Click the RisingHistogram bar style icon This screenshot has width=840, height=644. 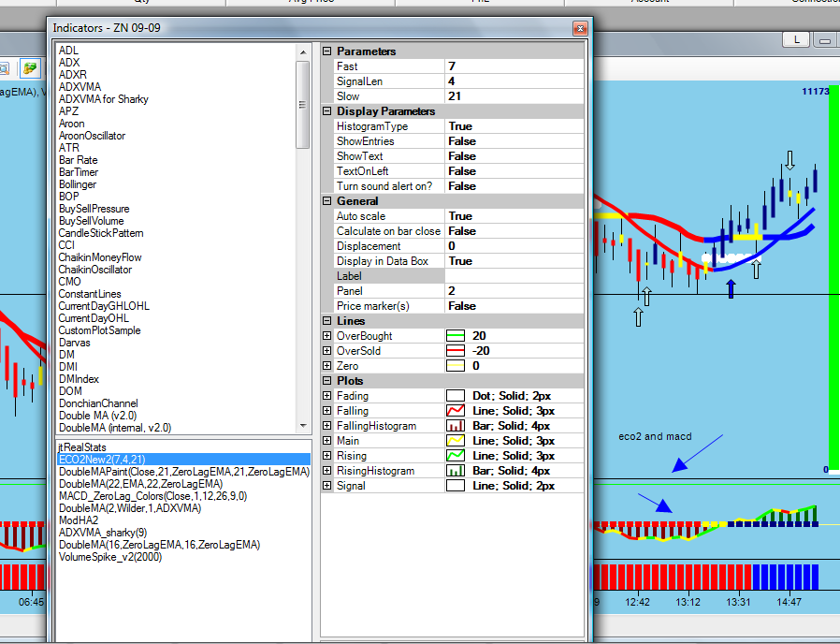(455, 471)
